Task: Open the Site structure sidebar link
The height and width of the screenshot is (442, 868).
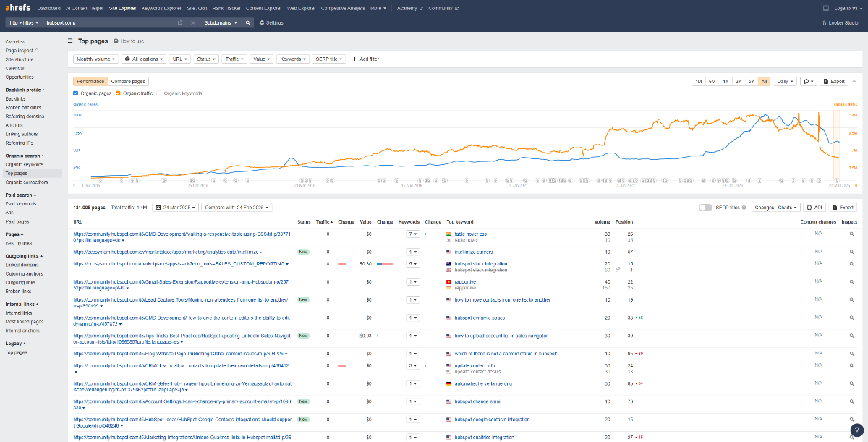Action: pos(20,59)
